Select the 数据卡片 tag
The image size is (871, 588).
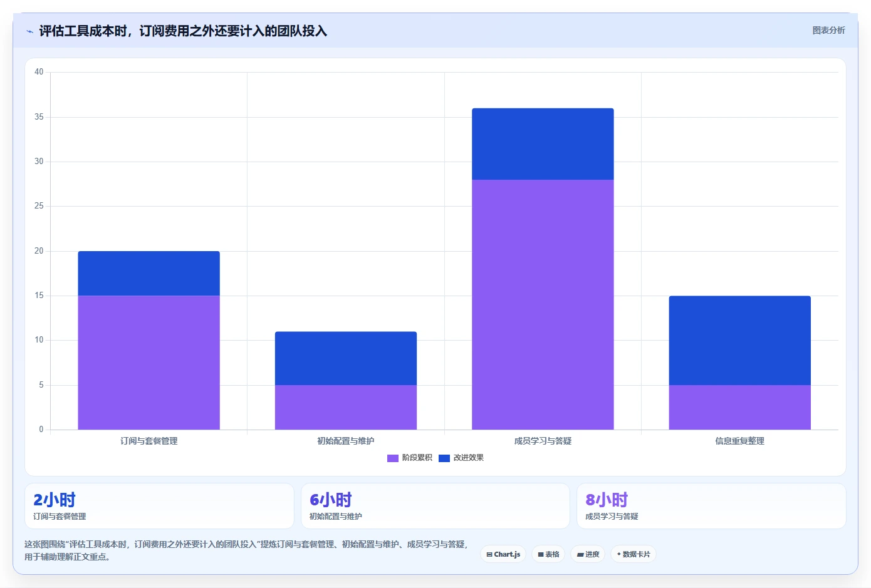(x=634, y=554)
